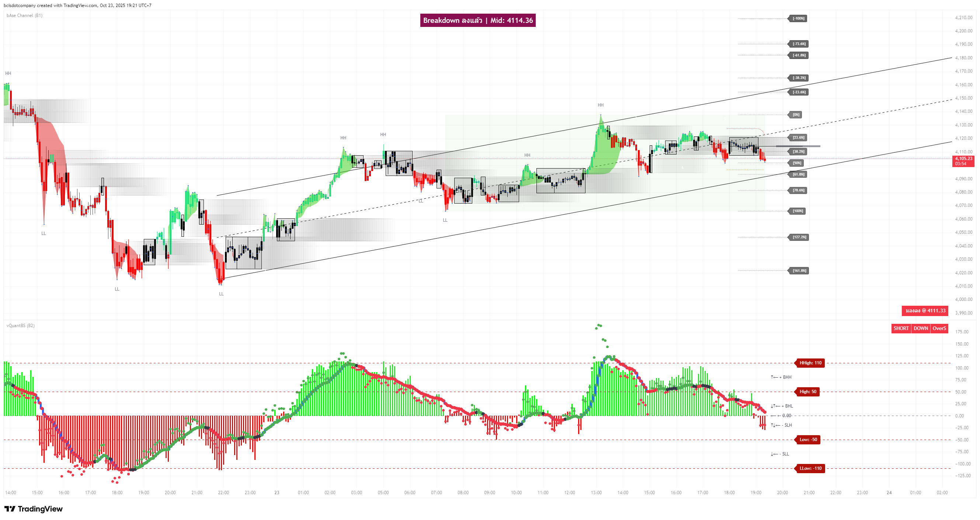
Task: Click the [-100%] Fibonacci extension label
Action: [798, 18]
